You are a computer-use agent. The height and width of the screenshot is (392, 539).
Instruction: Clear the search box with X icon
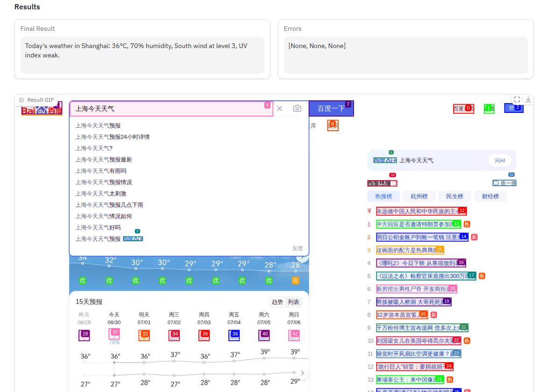pos(279,109)
